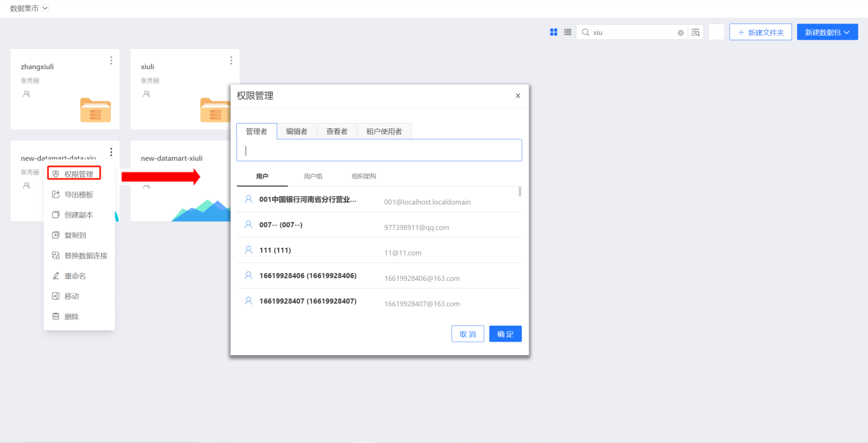The width and height of the screenshot is (868, 443).
Task: Clear the xiu search text
Action: [681, 33]
